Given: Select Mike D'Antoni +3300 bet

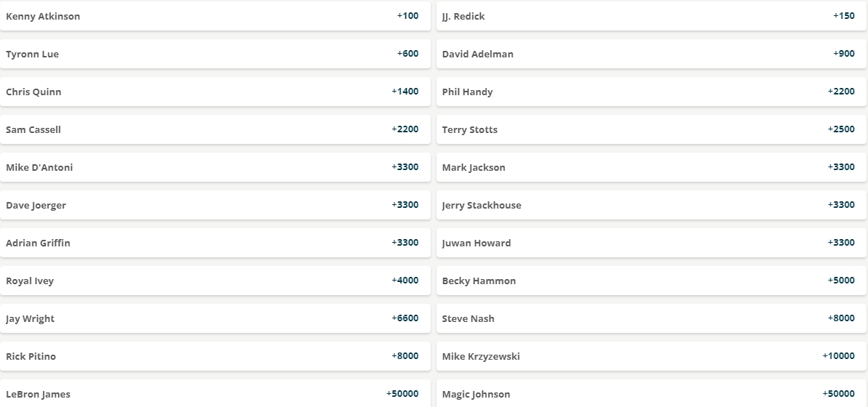Looking at the screenshot, I should pos(215,167).
